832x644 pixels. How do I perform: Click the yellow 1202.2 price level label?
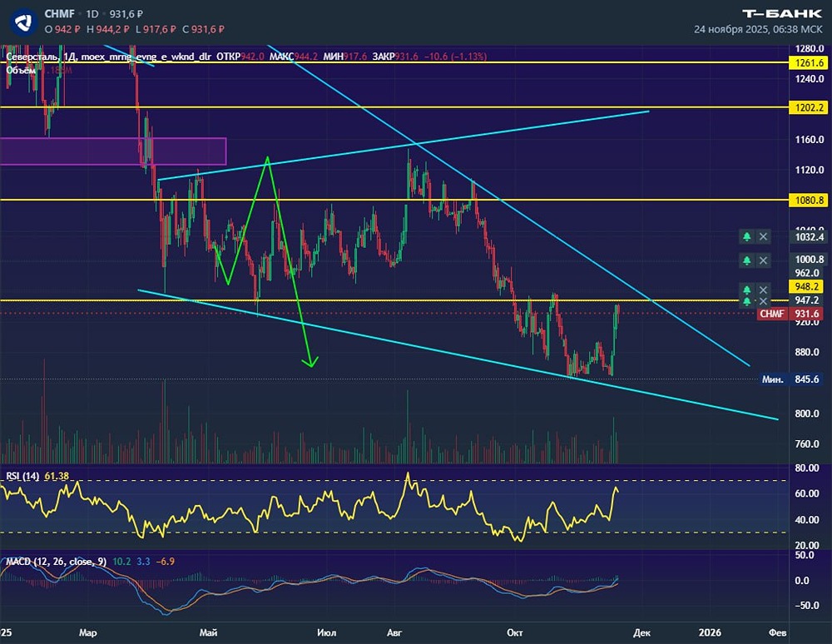click(810, 107)
